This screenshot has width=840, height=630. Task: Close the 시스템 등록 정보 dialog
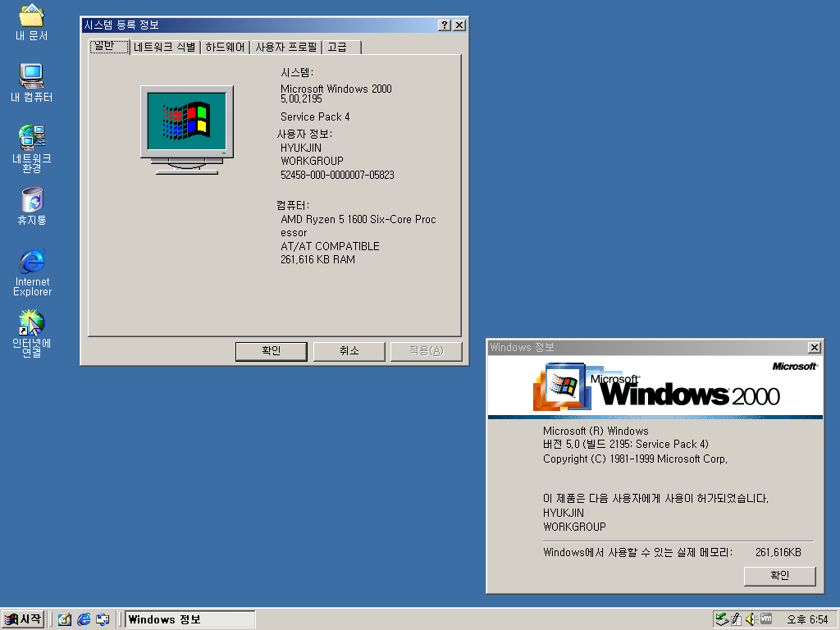point(459,25)
